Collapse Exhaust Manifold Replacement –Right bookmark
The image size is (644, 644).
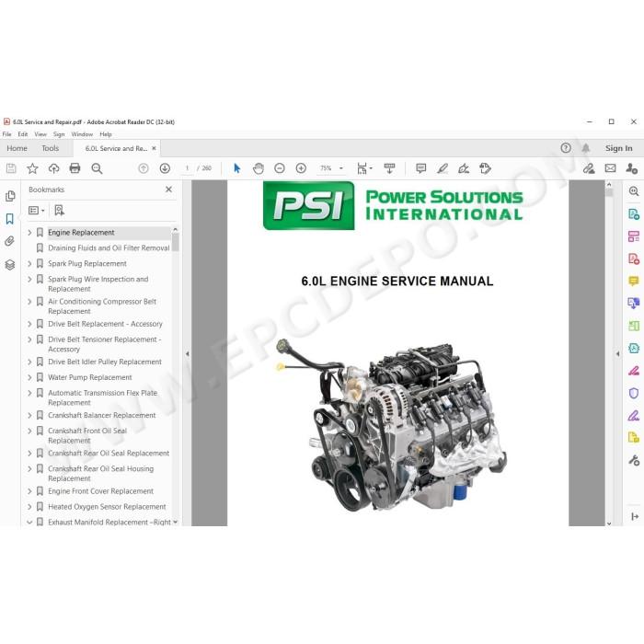(29, 522)
